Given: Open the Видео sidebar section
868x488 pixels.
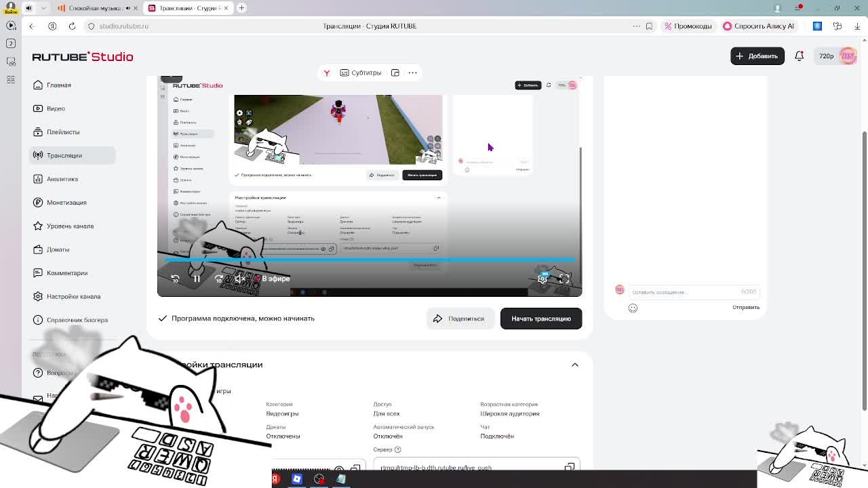Looking at the screenshot, I should pos(72,108).
